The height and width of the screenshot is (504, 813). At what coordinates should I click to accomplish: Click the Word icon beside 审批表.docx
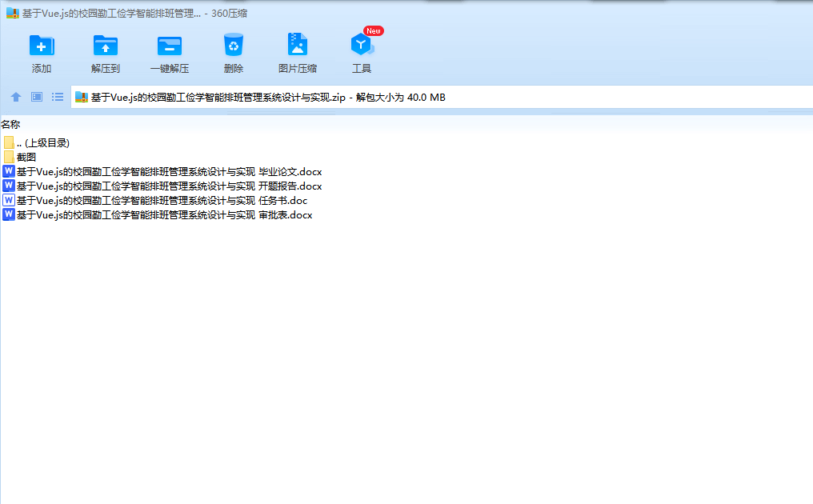pos(8,214)
